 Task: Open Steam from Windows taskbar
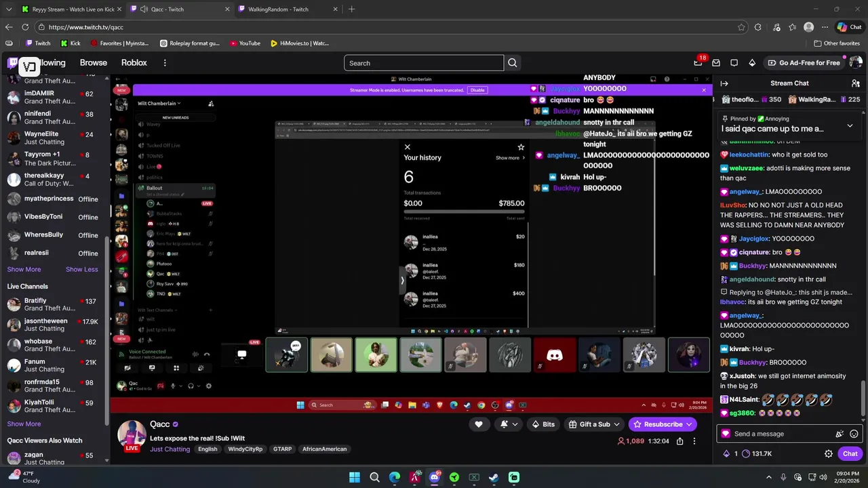494,477
